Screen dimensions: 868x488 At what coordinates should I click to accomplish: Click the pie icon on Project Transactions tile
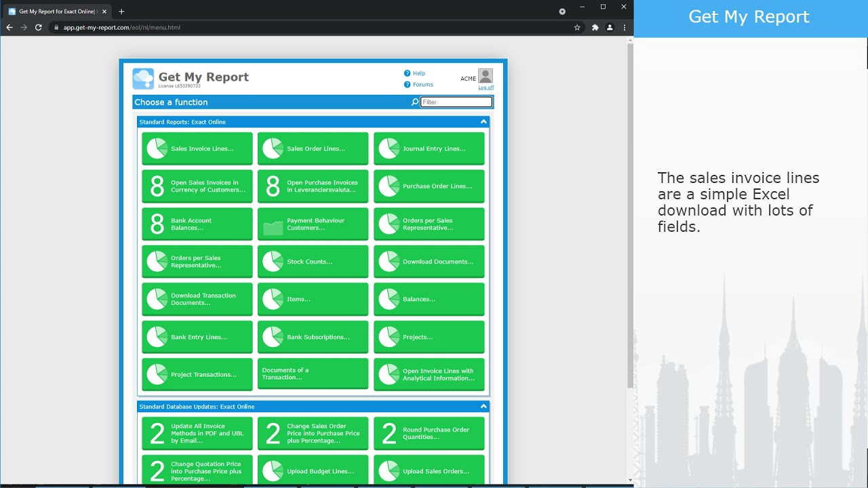[157, 374]
